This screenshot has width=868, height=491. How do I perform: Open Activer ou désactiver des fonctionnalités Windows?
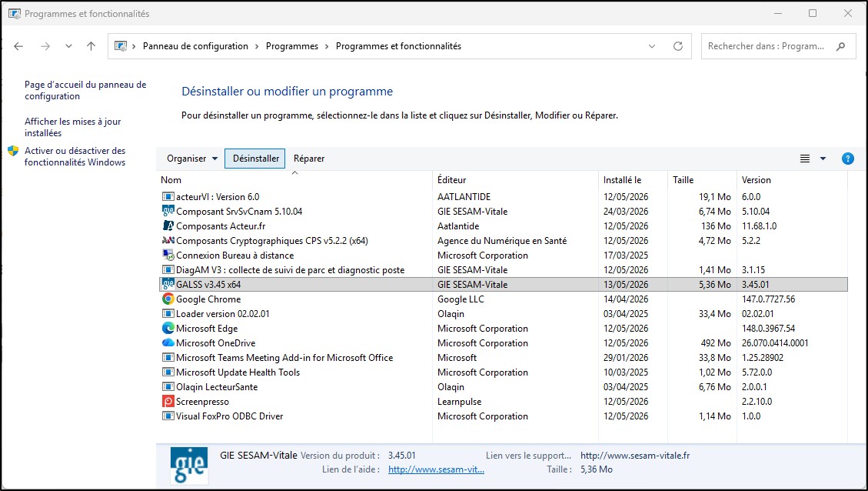pyautogui.click(x=75, y=156)
